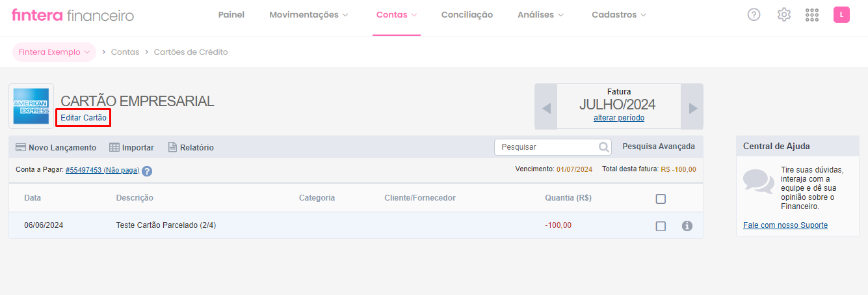Click the Editar Cartão link

[x=83, y=118]
